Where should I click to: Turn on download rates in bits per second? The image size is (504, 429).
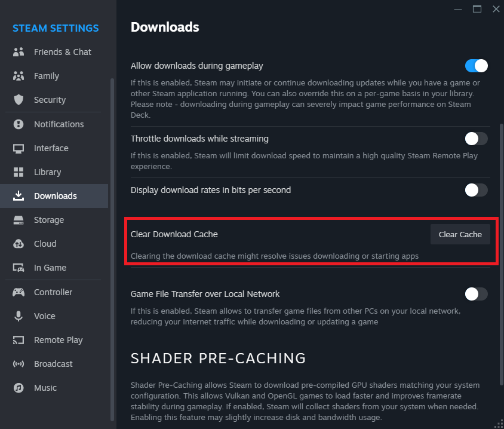click(x=476, y=190)
